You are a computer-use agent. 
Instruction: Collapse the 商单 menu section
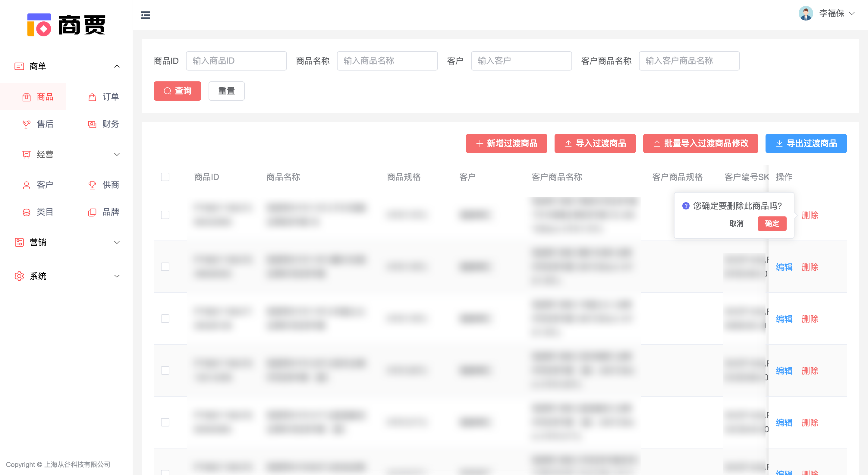pos(117,66)
